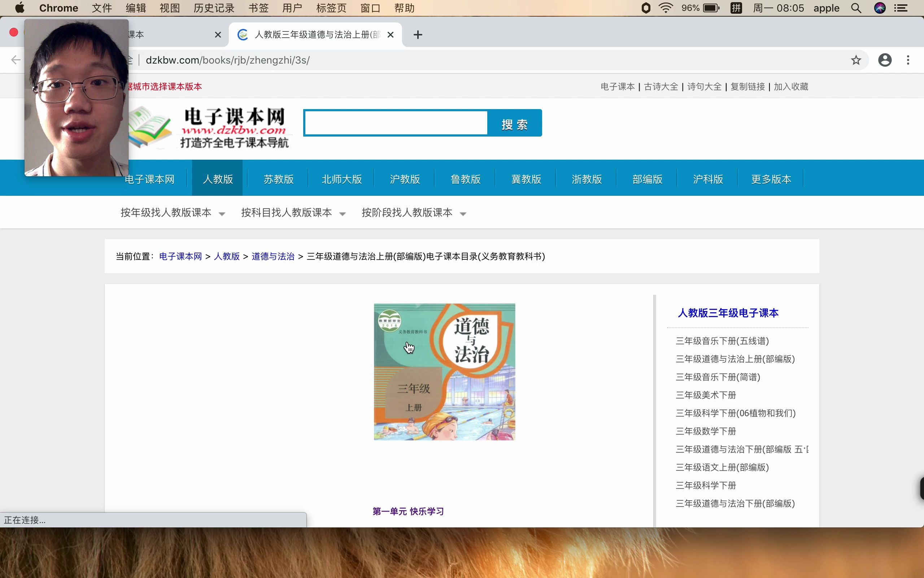Open the 历史记录 menu
Screen dimensions: 924x578
tap(214, 8)
